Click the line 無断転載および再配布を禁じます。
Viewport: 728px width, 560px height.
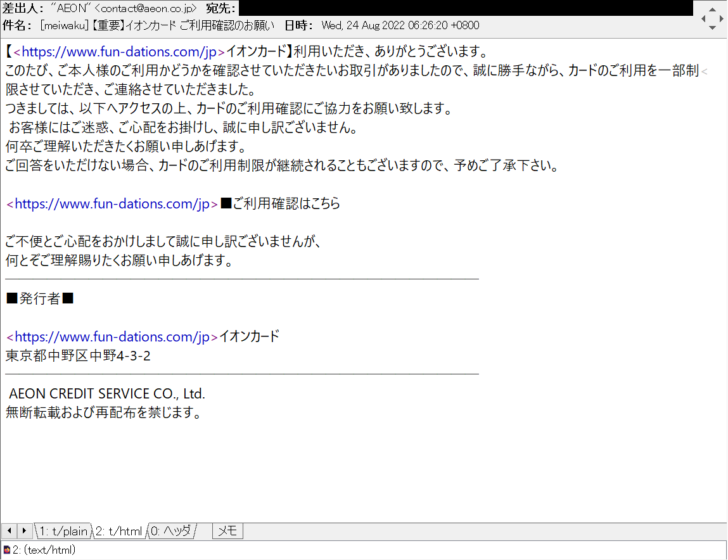tap(104, 412)
